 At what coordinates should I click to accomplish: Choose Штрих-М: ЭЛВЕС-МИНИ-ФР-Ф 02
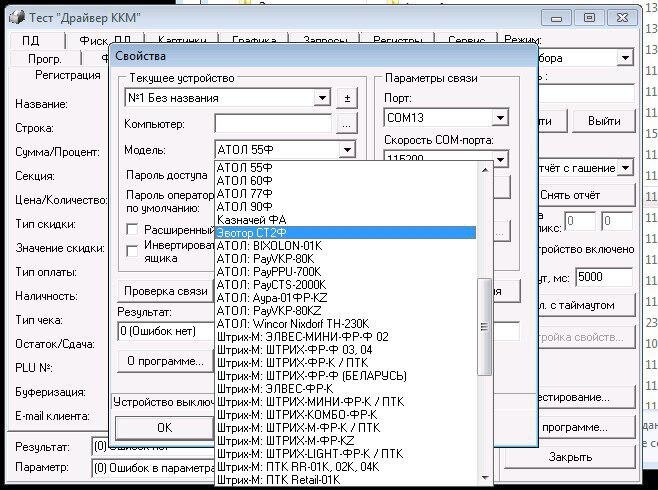point(346,337)
